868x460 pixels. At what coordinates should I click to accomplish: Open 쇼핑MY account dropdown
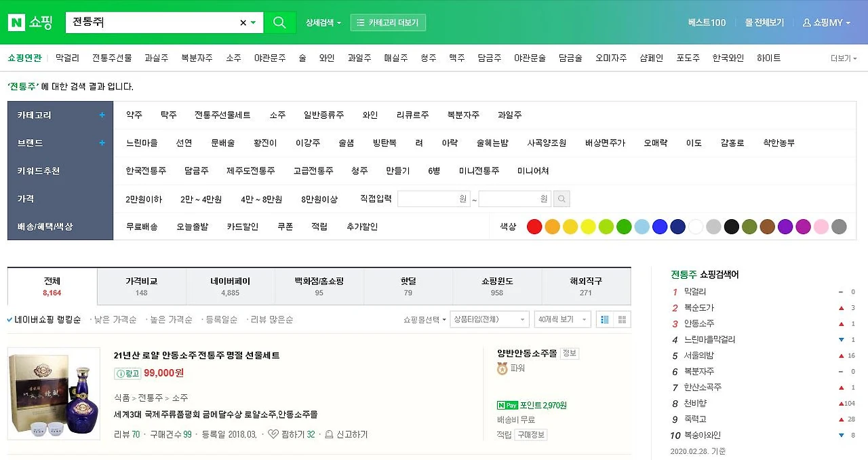click(827, 22)
